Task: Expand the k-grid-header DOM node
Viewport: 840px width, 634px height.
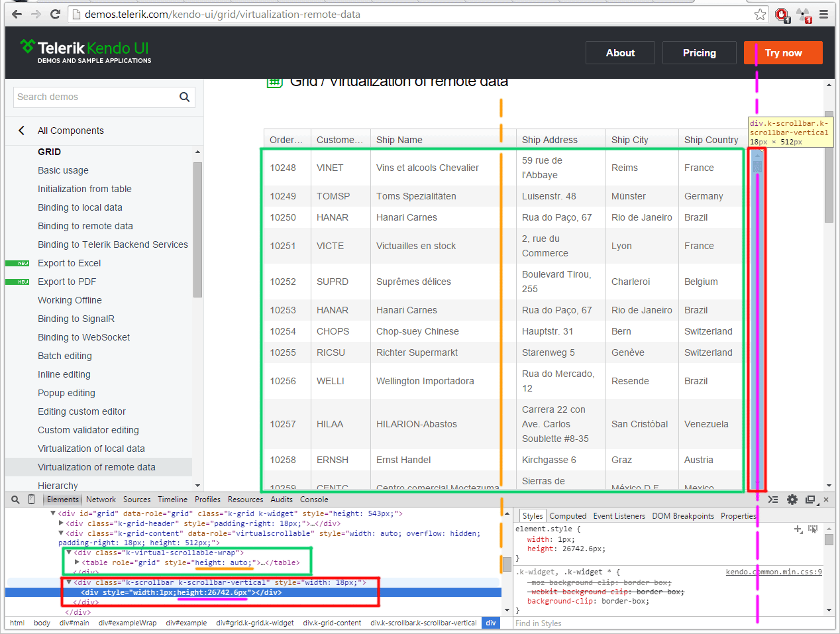Action: tap(61, 523)
